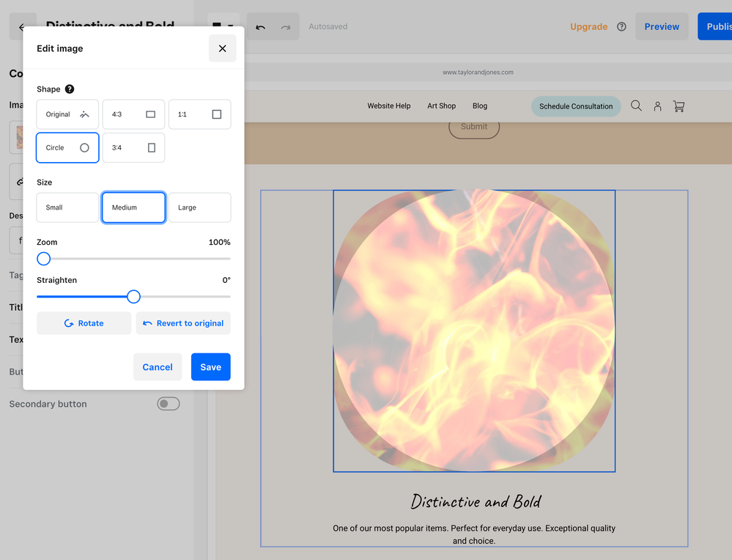Choose the 4:3 shape option
The image size is (732, 560).
coord(133,114)
